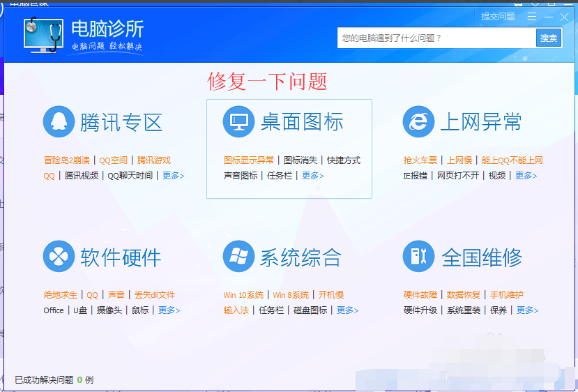Open the 系统综合 category heading
Screen dimensions: 578x392
pos(301,257)
